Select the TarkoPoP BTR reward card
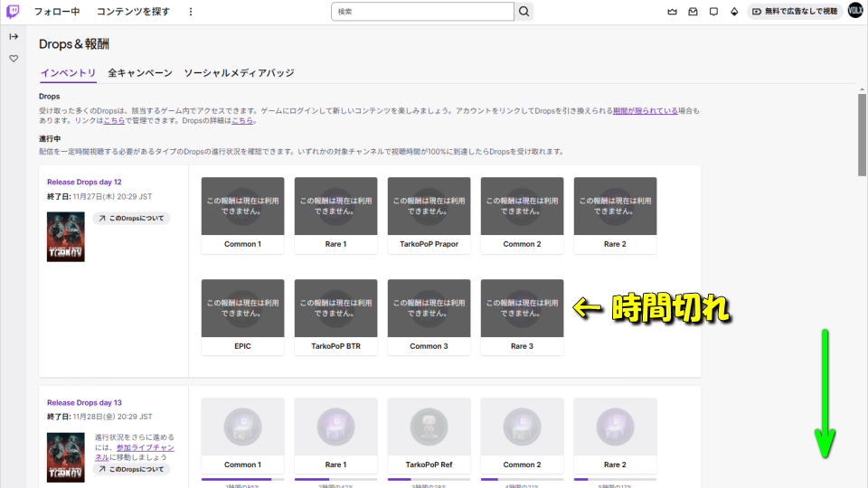The width and height of the screenshot is (868, 488). (336, 317)
